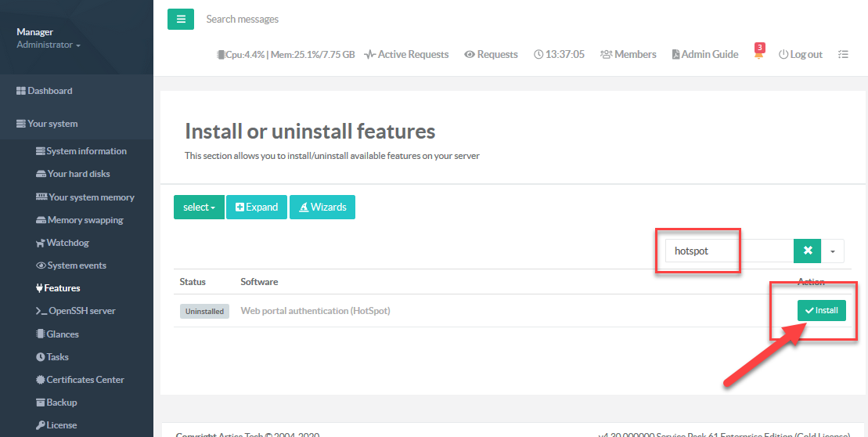This screenshot has height=437, width=868.
Task: Open Active Requests monitor
Action: tap(406, 55)
